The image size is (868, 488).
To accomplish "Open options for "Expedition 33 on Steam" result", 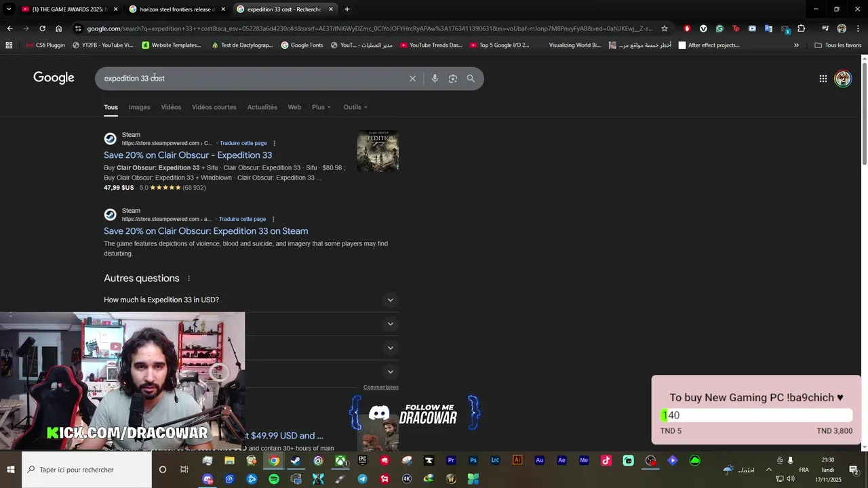I will (273, 219).
